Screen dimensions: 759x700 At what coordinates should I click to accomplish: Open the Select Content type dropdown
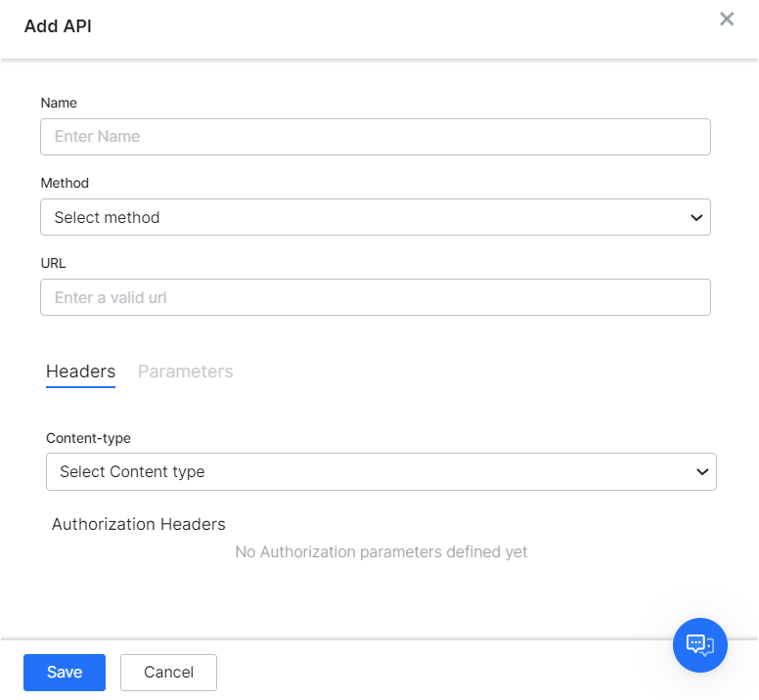pos(380,471)
